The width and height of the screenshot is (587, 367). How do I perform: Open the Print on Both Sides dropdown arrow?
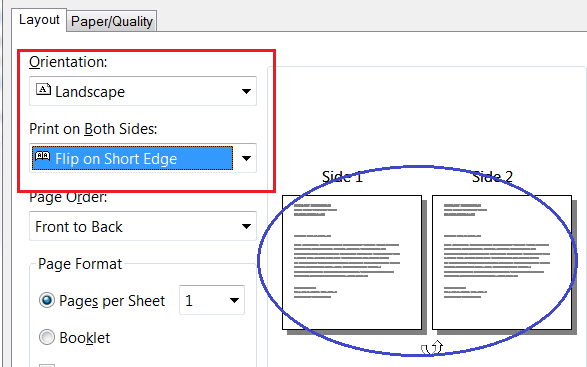click(246, 158)
